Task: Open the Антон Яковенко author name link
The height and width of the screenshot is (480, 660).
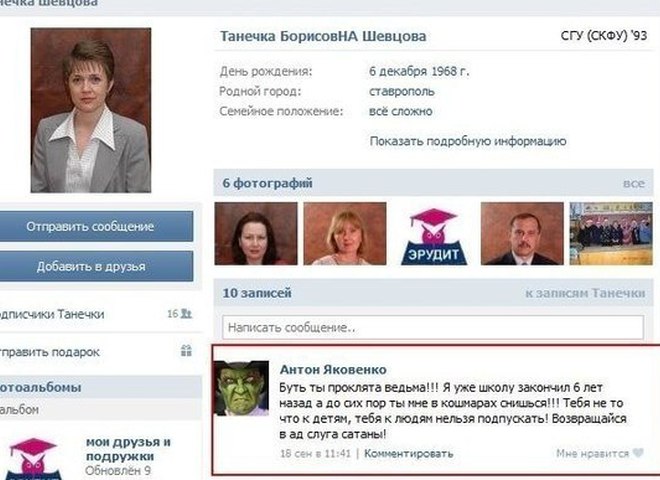Action: pos(333,370)
